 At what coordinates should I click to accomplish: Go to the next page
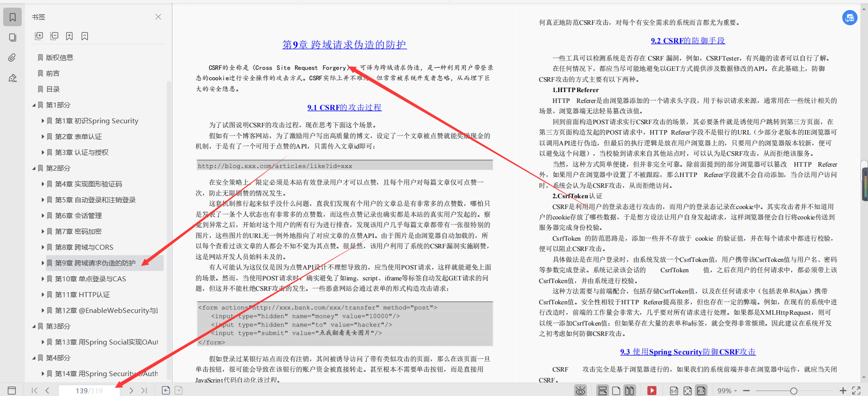click(x=131, y=391)
